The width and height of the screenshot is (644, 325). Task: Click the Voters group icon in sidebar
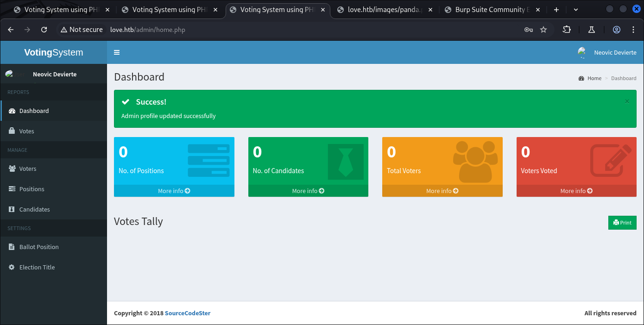click(12, 169)
